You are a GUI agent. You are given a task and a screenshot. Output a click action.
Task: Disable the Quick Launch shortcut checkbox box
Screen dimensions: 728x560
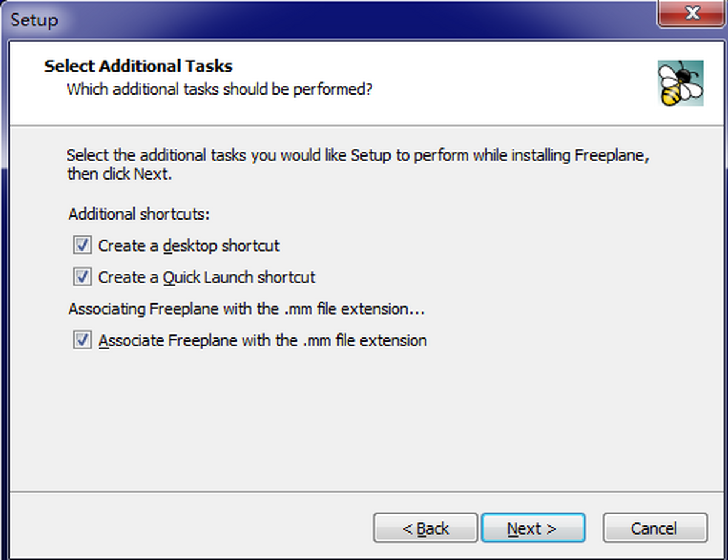point(82,277)
